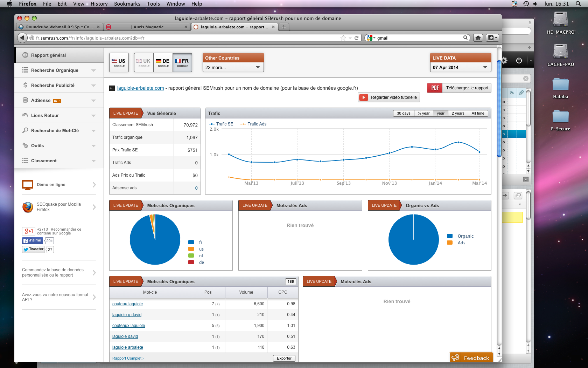Click the Google +1 icon
588x368 pixels.
(28, 231)
